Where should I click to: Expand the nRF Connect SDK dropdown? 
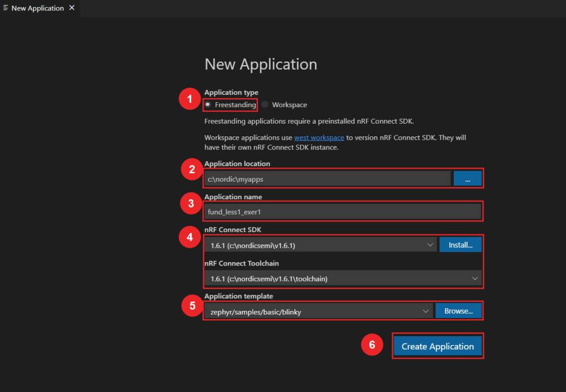[x=319, y=245]
